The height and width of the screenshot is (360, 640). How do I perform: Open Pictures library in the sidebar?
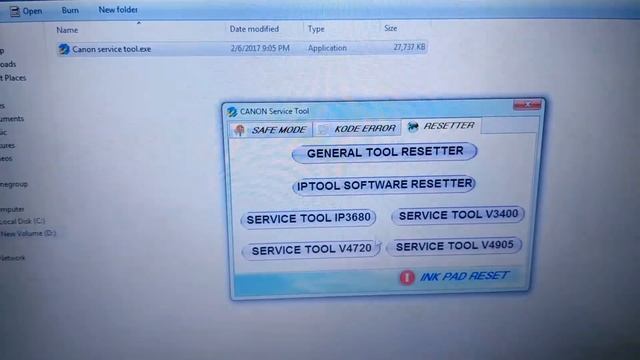pyautogui.click(x=7, y=145)
